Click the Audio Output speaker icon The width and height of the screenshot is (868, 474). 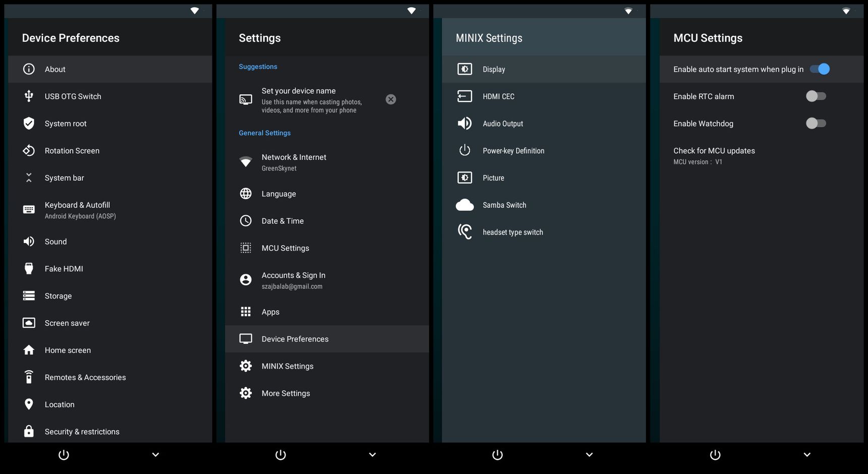pyautogui.click(x=465, y=124)
